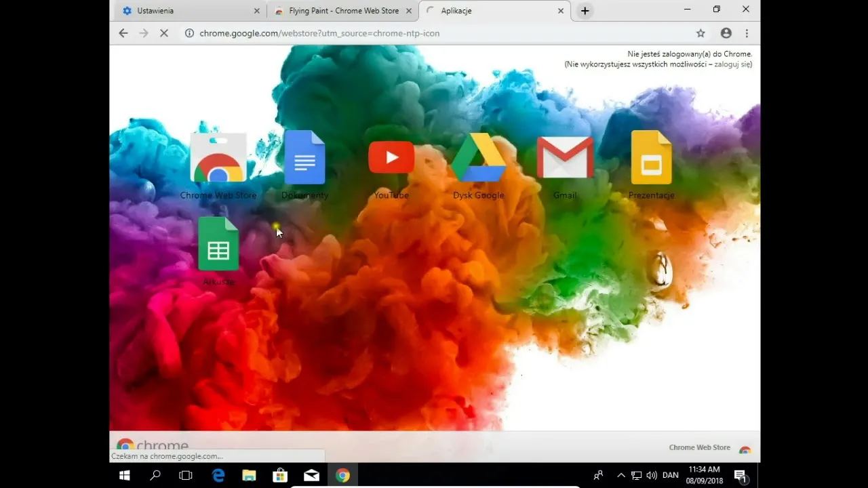The image size is (868, 488).
Task: Click the Chrome Web Store footer link
Action: coord(699,447)
